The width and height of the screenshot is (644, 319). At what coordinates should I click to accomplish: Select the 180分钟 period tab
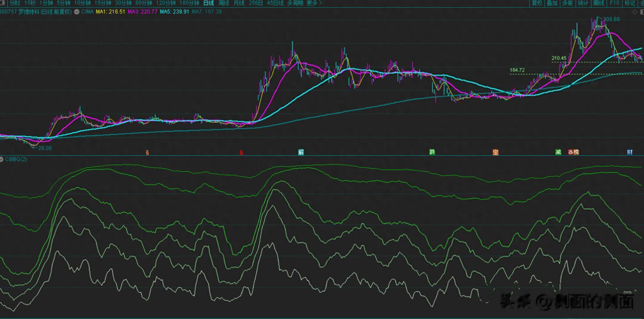click(x=189, y=3)
